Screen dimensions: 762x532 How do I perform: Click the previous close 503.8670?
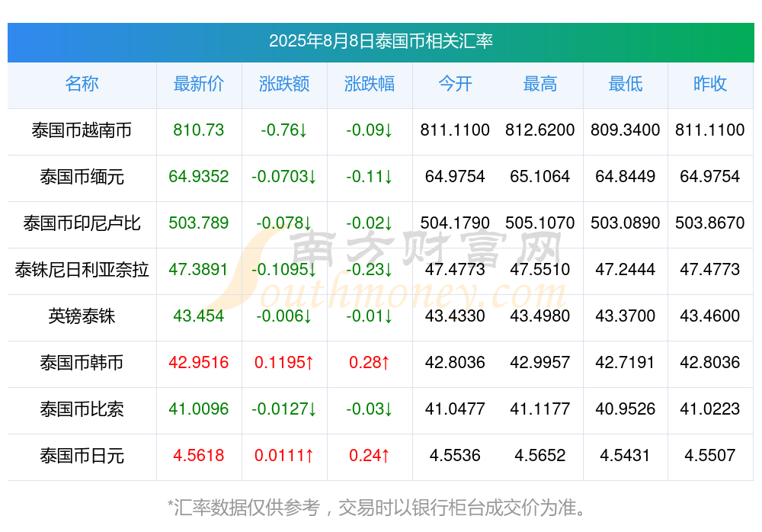[710, 223]
